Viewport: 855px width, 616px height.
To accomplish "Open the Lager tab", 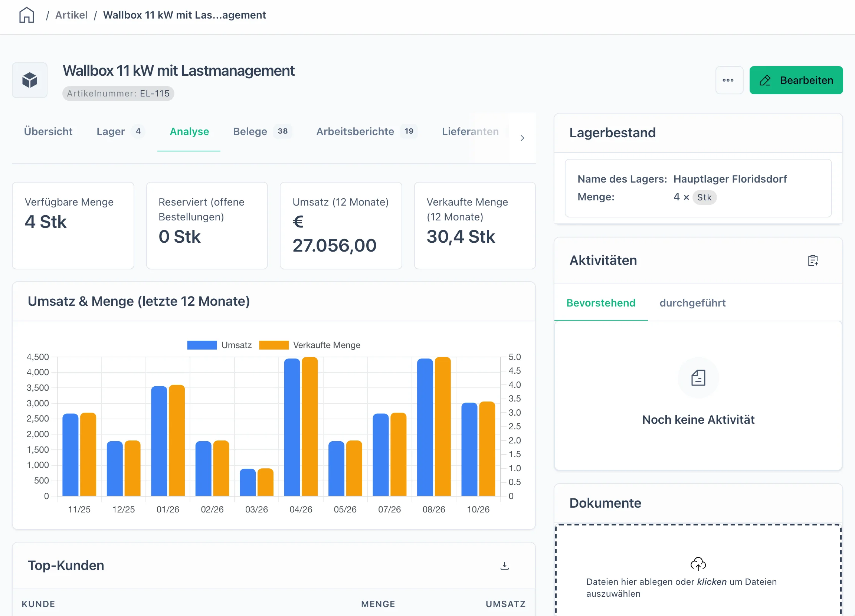I will [120, 132].
